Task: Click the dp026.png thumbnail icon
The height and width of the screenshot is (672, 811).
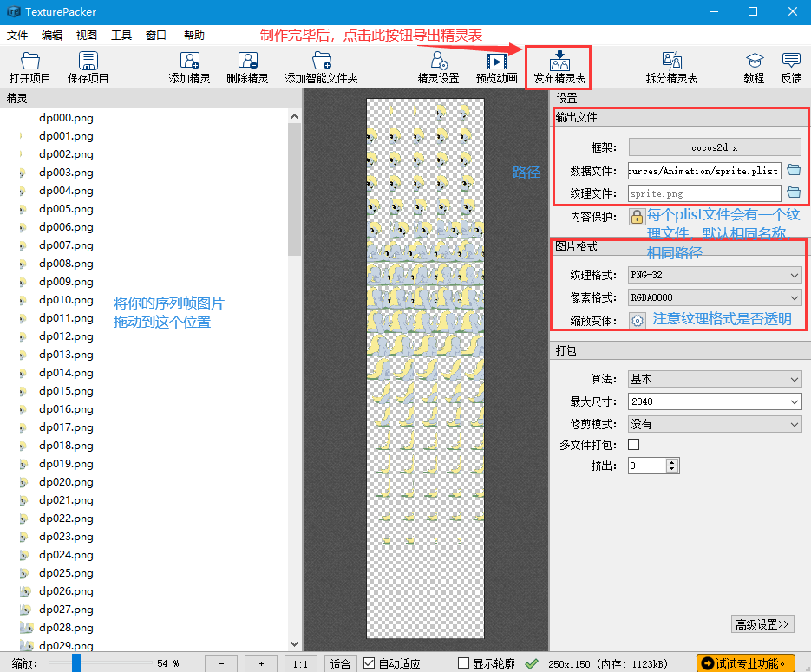Action: pos(25,591)
